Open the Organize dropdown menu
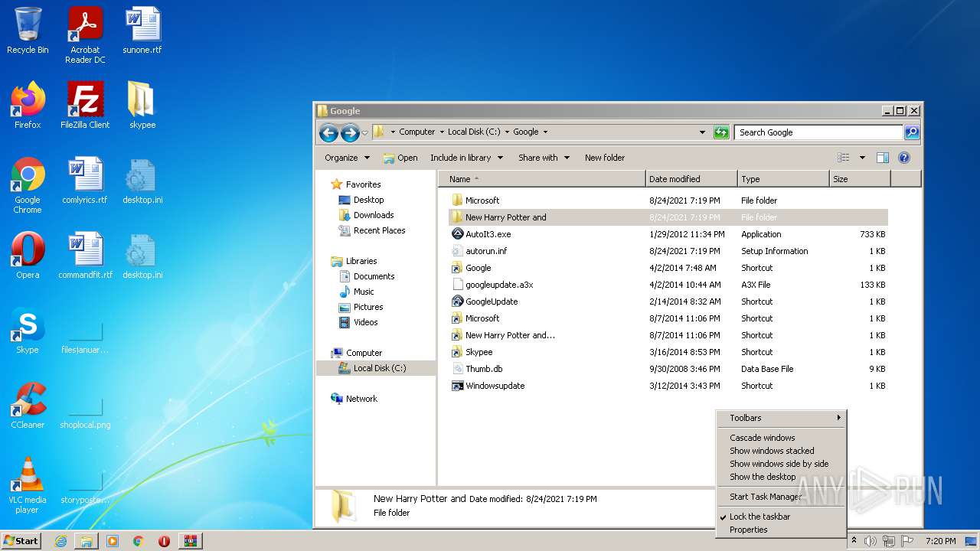The height and width of the screenshot is (551, 980). (x=347, y=158)
